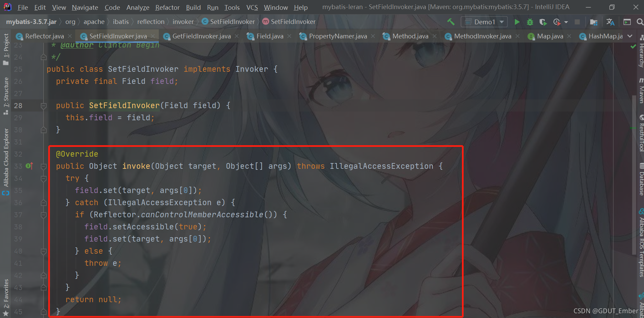Click the invoker breadcrumb
The image size is (644, 318).
183,22
